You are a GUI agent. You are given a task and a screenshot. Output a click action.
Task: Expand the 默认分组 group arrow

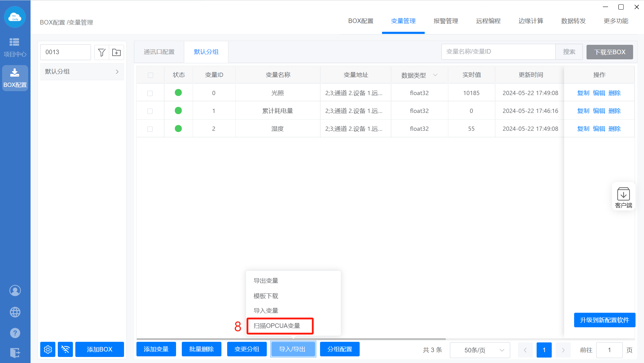pyautogui.click(x=117, y=72)
